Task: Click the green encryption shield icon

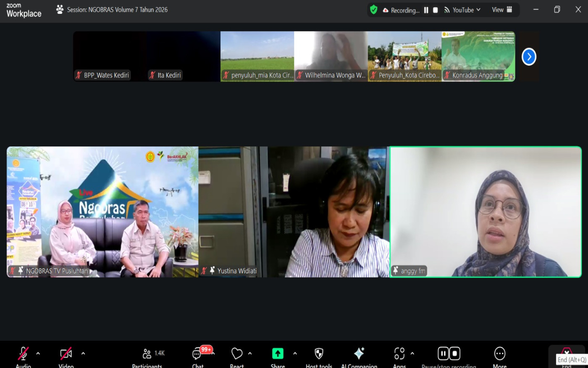Action: (373, 10)
